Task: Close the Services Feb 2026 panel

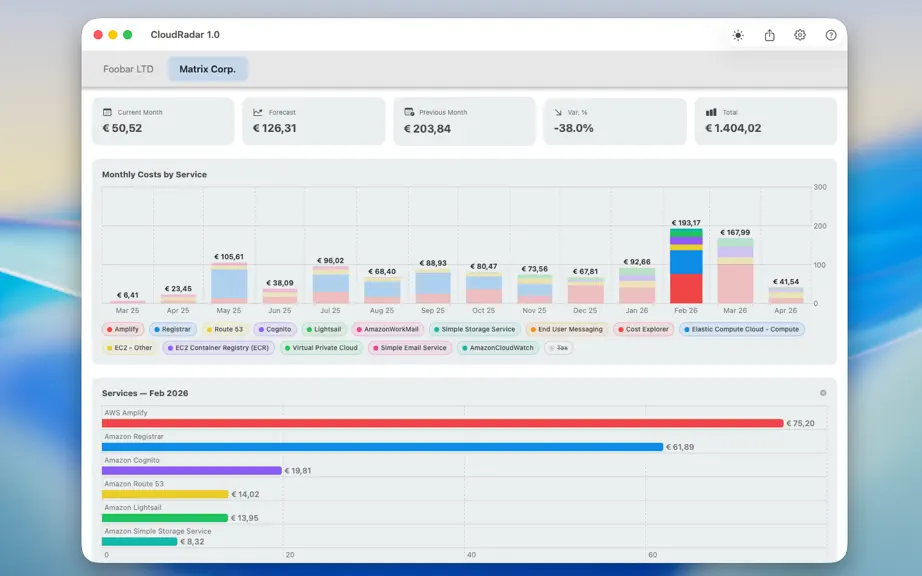Action: coord(823,393)
